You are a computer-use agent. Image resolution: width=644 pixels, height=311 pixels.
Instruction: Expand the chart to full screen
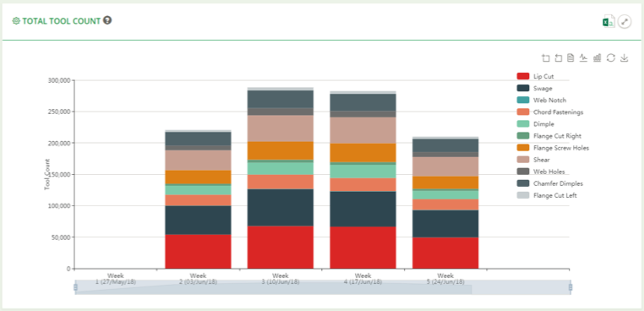click(x=625, y=22)
